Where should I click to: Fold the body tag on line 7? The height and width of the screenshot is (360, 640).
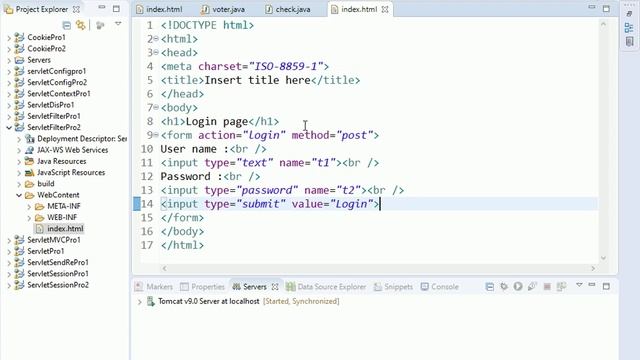tap(156, 107)
